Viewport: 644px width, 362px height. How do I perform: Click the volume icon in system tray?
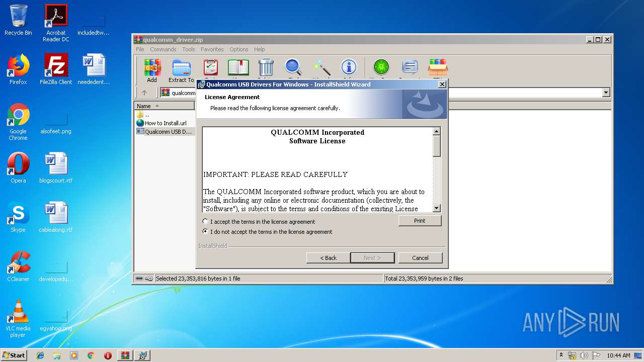coord(584,355)
